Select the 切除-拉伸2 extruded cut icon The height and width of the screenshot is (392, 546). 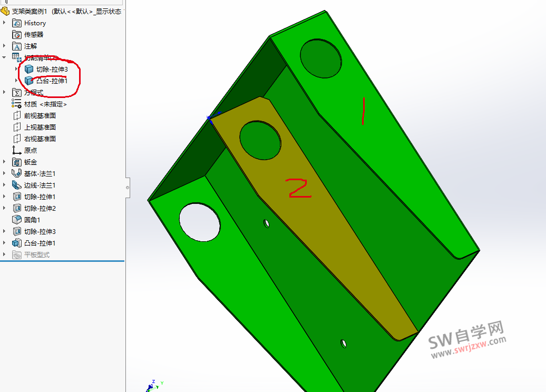pos(16,208)
